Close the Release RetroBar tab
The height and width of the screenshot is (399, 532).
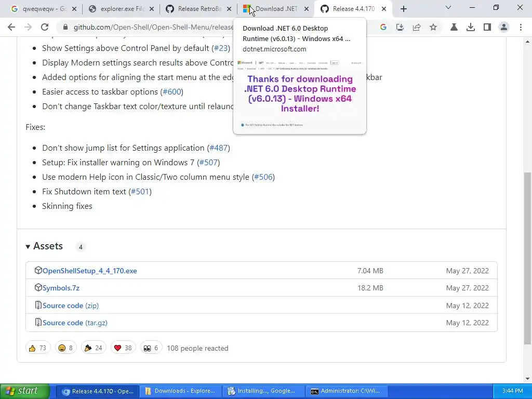(229, 9)
